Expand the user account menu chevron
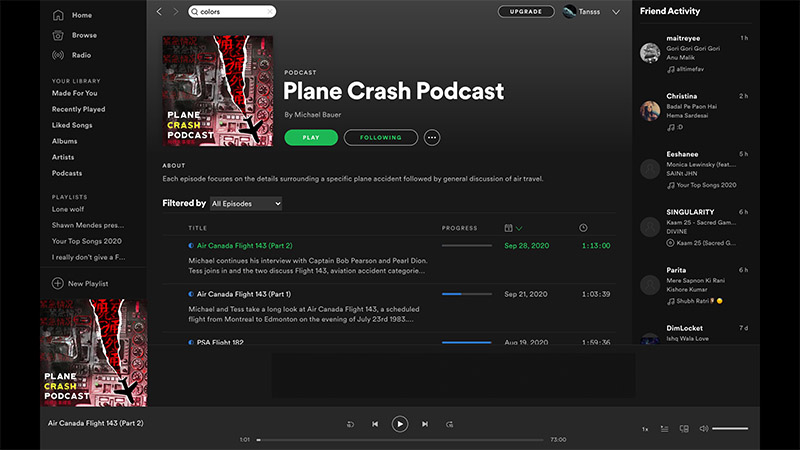Screen dimensions: 800x450 click(x=616, y=12)
